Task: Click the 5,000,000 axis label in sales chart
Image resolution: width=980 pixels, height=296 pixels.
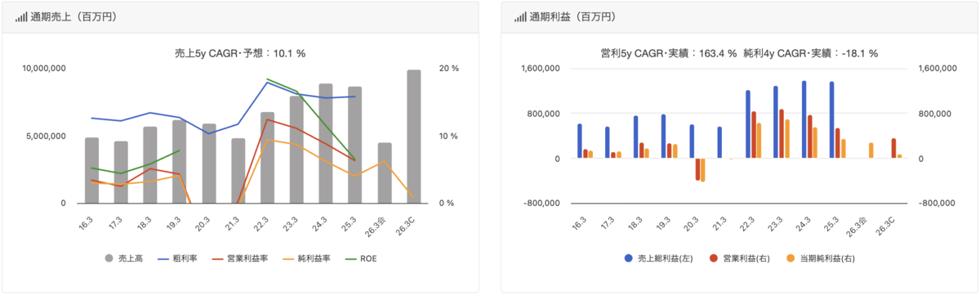Action: (x=47, y=137)
